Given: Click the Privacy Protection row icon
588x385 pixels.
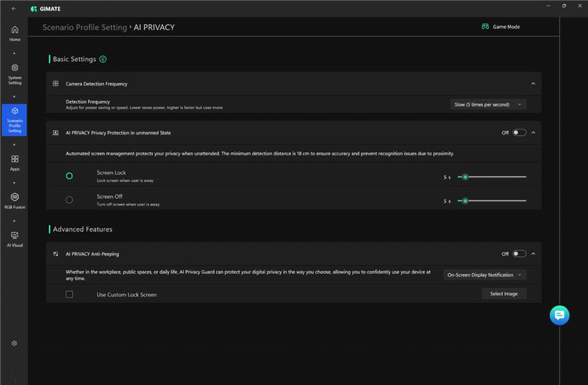Looking at the screenshot, I should tap(56, 133).
